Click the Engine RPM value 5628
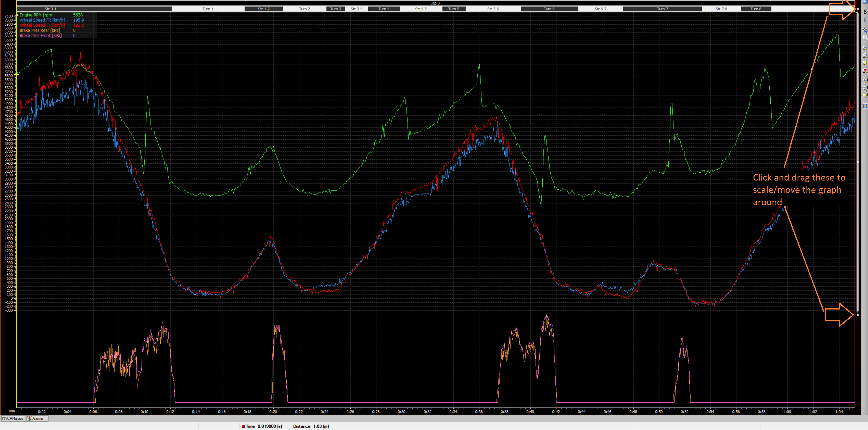 point(78,15)
